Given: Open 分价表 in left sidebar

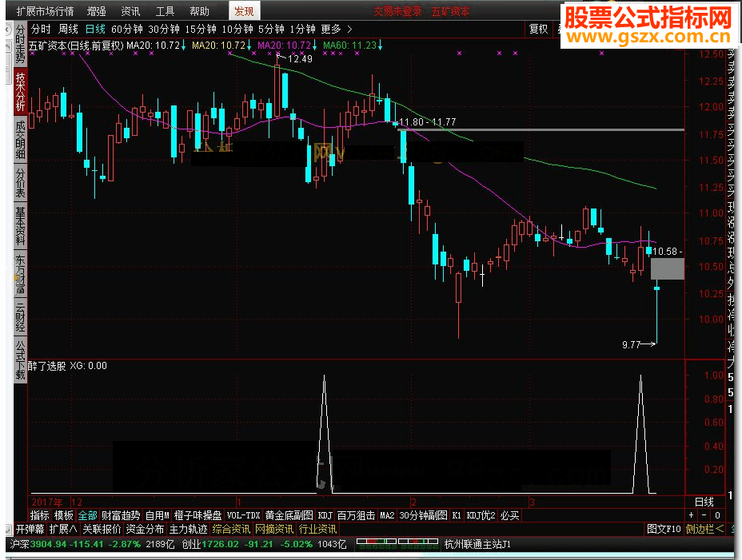Looking at the screenshot, I should pyautogui.click(x=20, y=182).
